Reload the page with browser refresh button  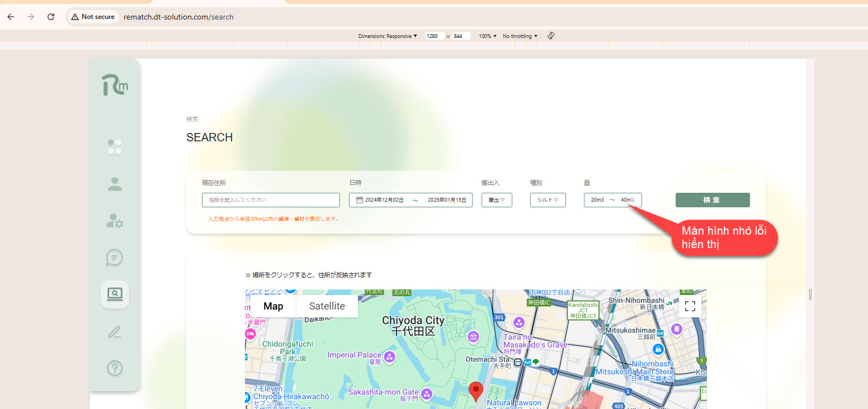coord(51,17)
